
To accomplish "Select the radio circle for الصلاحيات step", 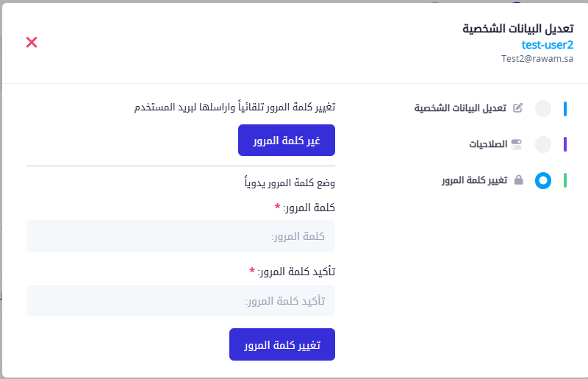I will [543, 144].
